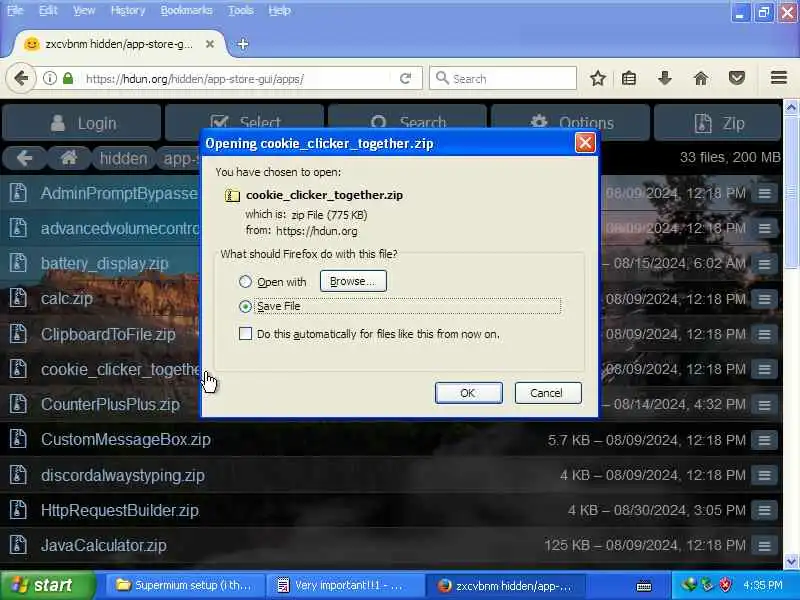Click the site information icon in address bar
Screen dimensions: 800x600
[x=50, y=79]
